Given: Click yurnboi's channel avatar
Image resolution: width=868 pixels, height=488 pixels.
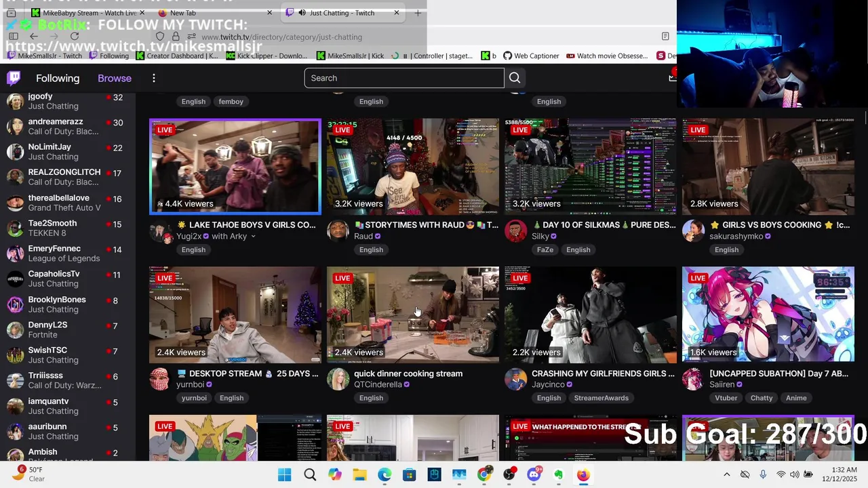Looking at the screenshot, I should tap(160, 379).
